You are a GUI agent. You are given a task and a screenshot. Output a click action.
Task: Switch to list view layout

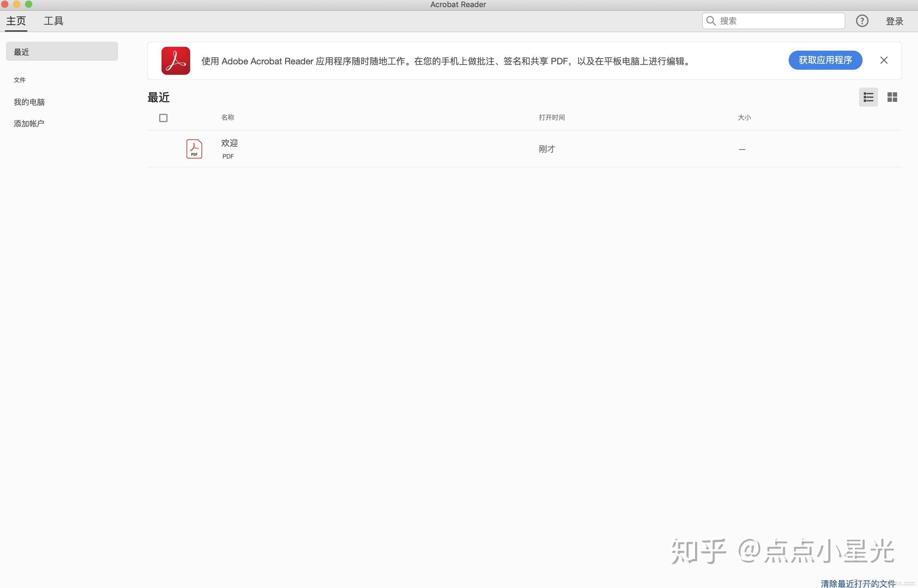(868, 97)
